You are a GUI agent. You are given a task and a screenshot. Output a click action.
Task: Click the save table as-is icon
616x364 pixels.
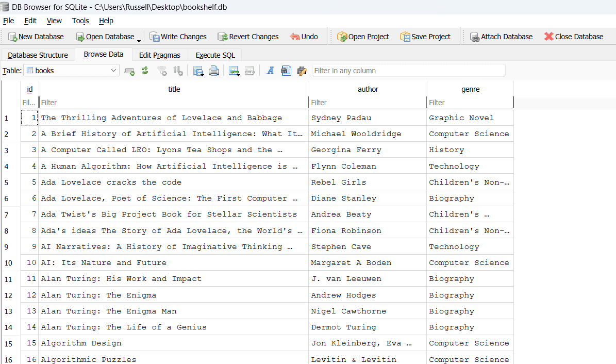(x=198, y=71)
